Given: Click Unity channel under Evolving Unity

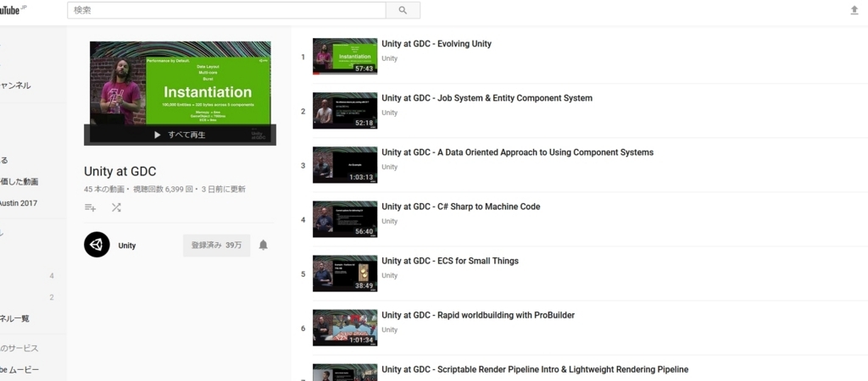Looking at the screenshot, I should click(x=389, y=58).
